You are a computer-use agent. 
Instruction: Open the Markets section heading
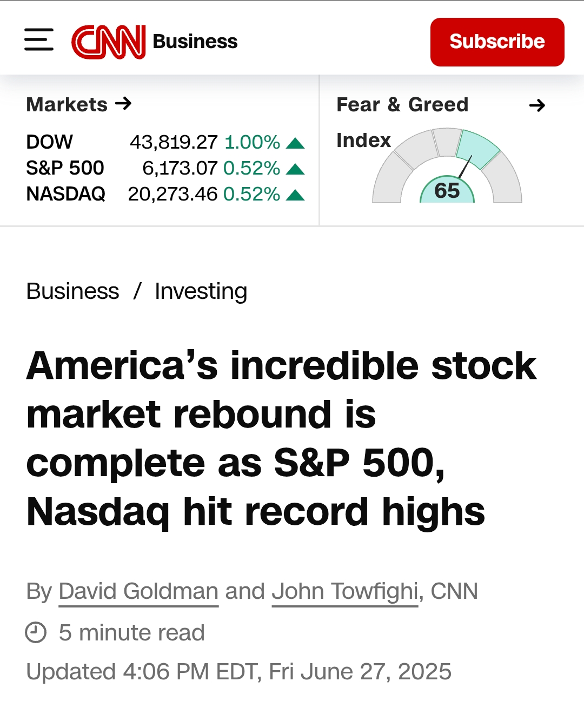[67, 104]
